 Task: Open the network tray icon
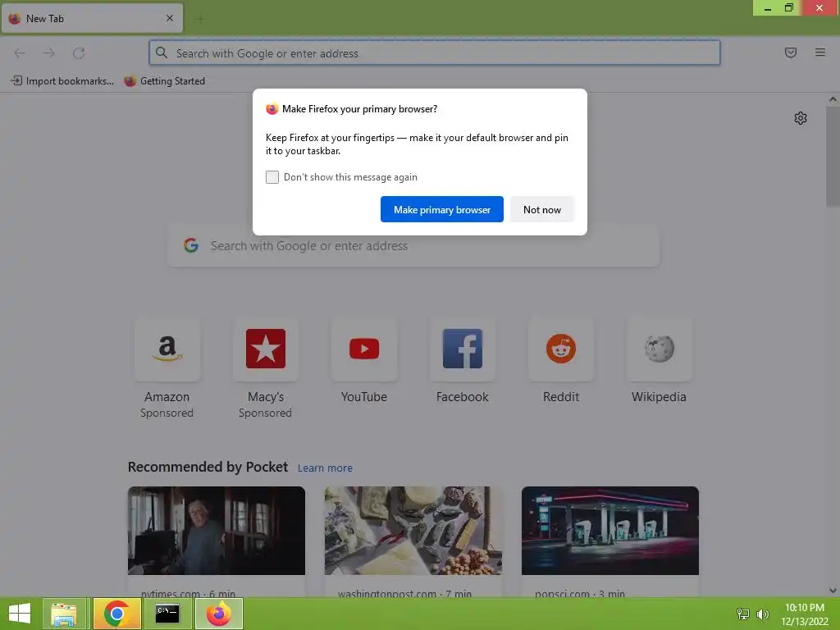(743, 614)
